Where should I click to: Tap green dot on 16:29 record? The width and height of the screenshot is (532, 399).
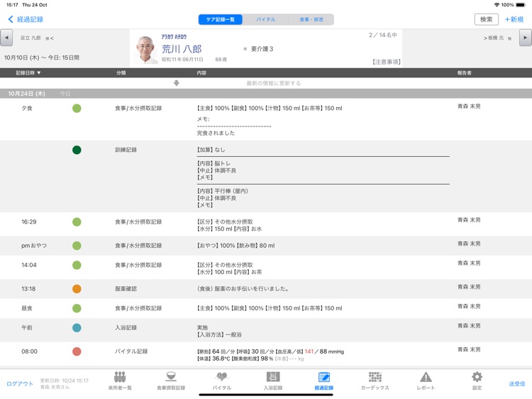77,222
